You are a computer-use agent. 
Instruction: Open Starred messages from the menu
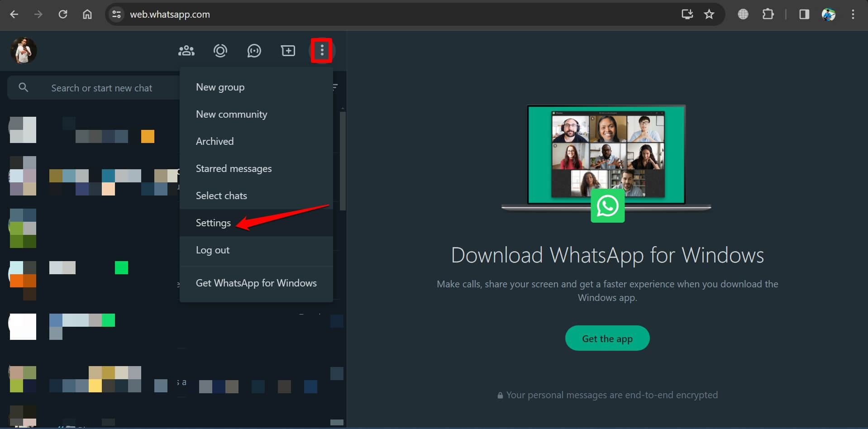256,168
